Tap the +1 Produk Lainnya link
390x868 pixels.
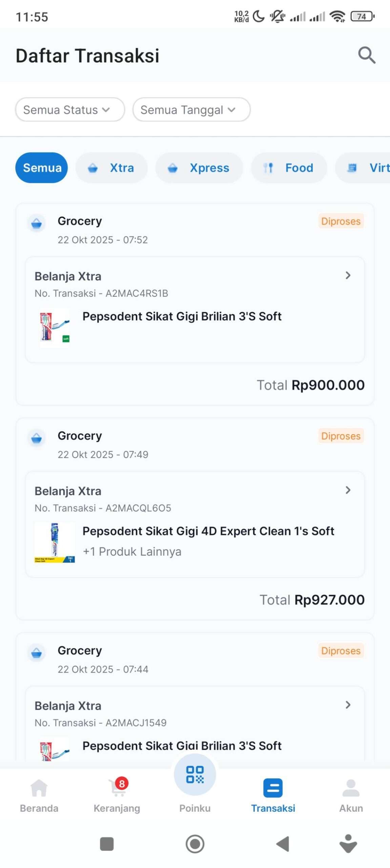tap(132, 552)
